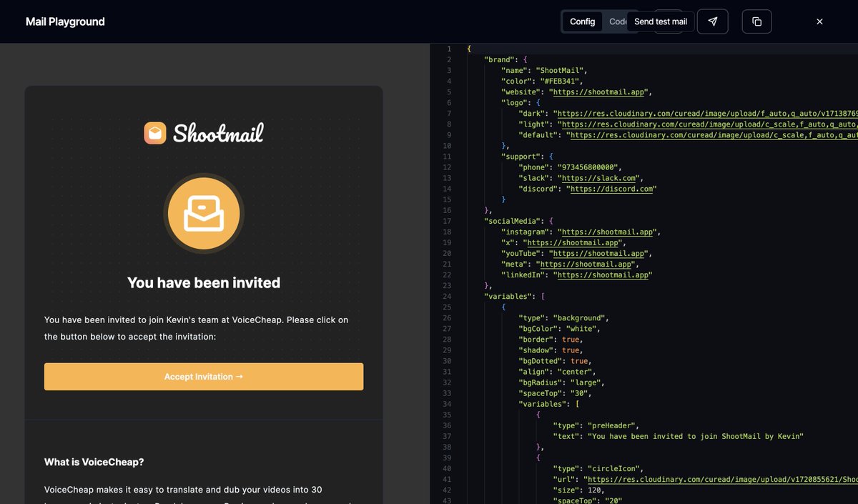Switch to the Code tab

pos(616,21)
